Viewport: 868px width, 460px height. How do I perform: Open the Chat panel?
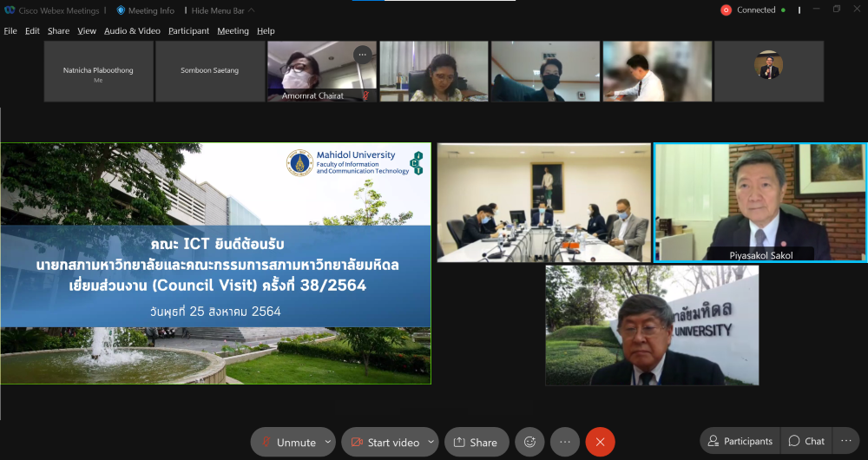click(806, 441)
